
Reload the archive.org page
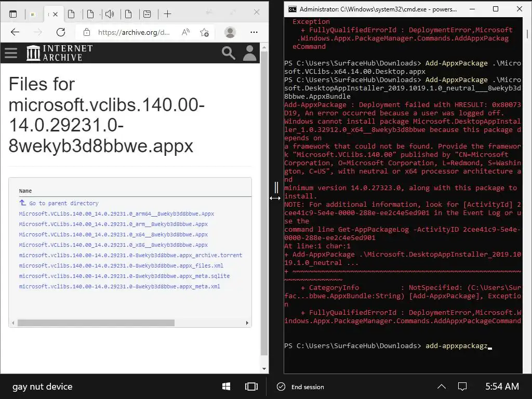pyautogui.click(x=61, y=32)
